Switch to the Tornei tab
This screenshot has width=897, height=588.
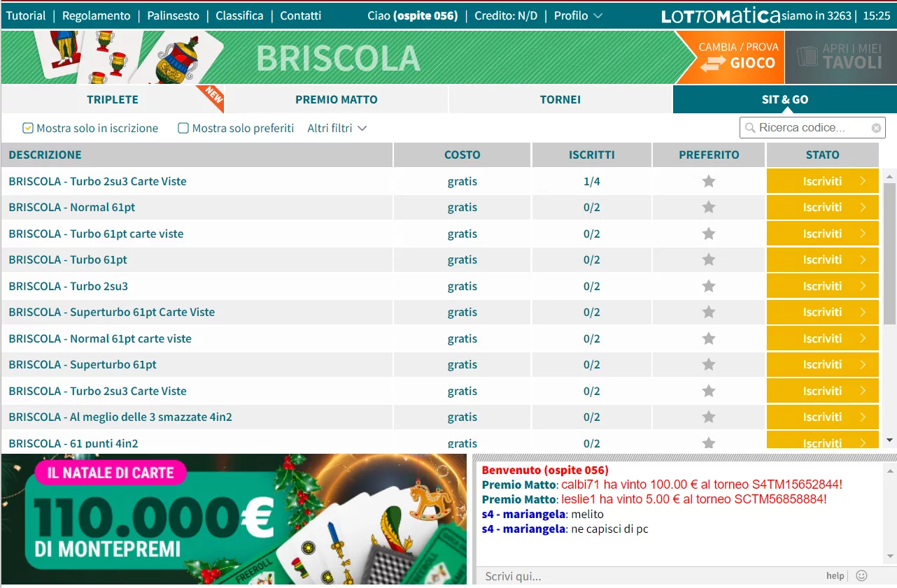pos(560,99)
